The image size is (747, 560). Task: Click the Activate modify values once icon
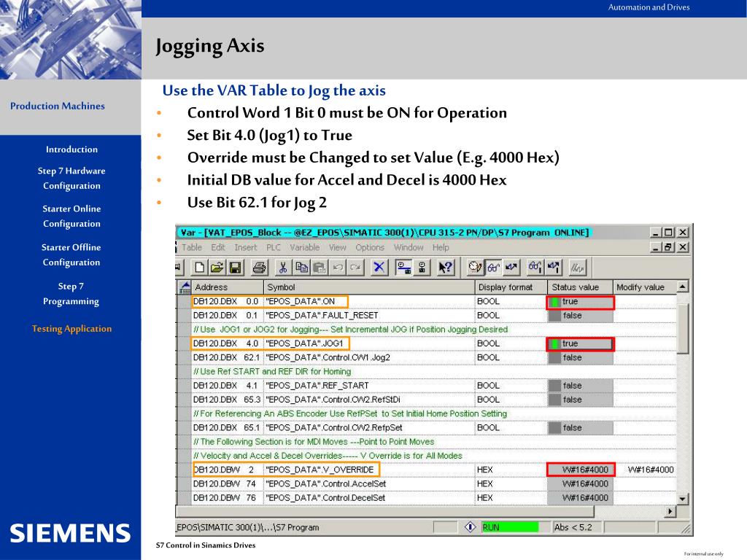[553, 268]
